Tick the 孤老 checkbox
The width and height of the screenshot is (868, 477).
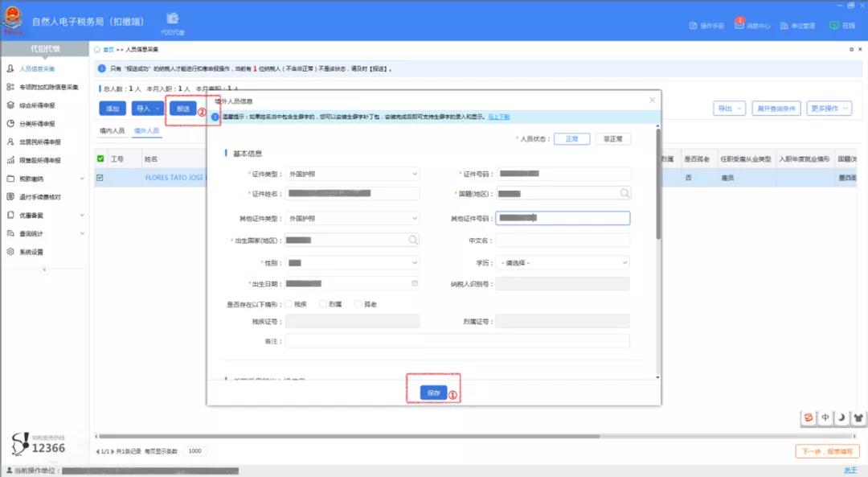358,303
